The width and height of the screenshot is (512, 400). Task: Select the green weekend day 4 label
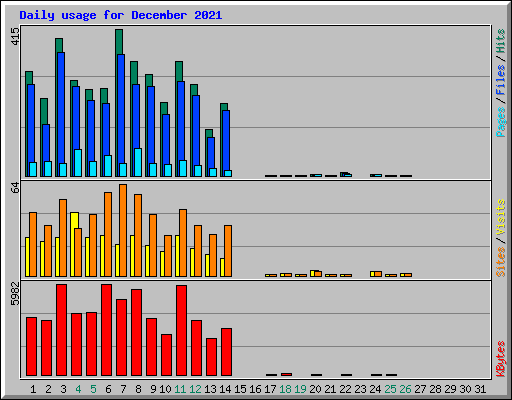tap(78, 389)
